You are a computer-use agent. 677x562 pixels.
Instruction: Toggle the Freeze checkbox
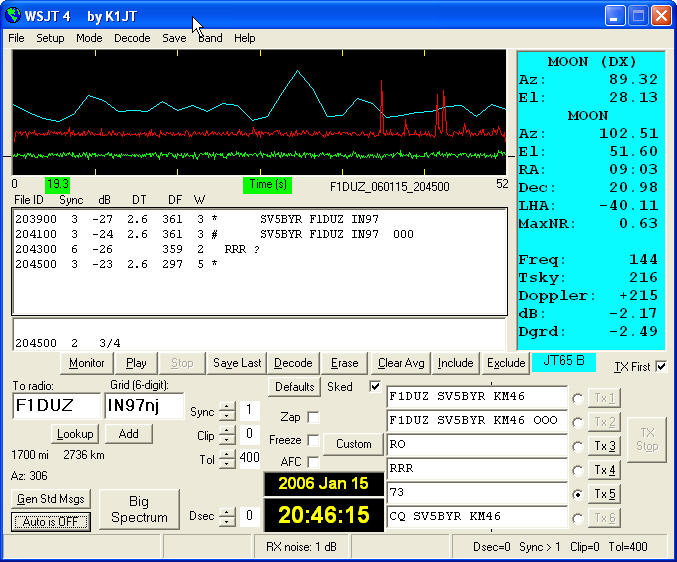pyautogui.click(x=313, y=440)
